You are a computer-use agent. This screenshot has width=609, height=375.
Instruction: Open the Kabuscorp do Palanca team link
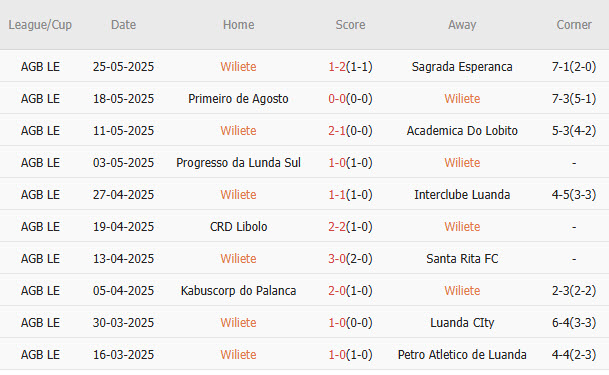click(x=238, y=291)
